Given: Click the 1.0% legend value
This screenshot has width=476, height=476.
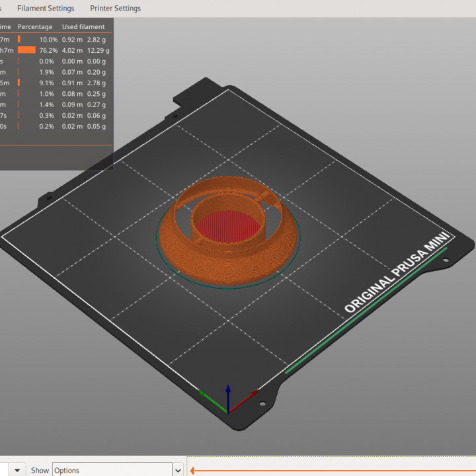Looking at the screenshot, I should pos(46,94).
